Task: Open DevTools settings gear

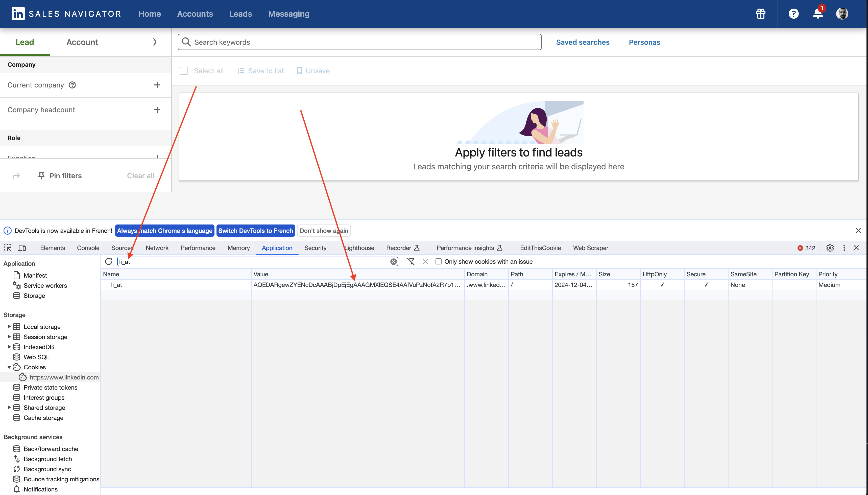Action: pyautogui.click(x=830, y=248)
